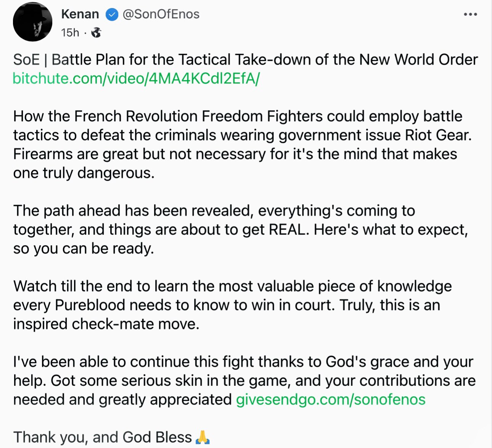
Task: Click the Kenan display name
Action: coord(80,14)
